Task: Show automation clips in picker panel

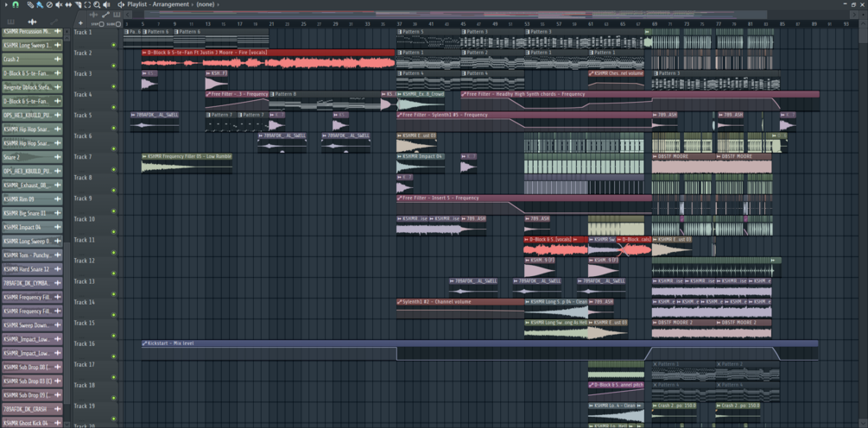Action: click(x=54, y=22)
